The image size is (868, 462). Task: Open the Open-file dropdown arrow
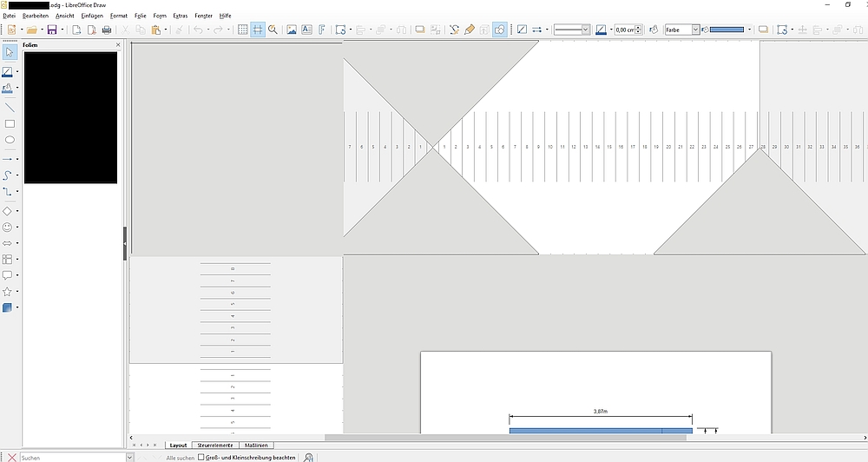[x=42, y=30]
